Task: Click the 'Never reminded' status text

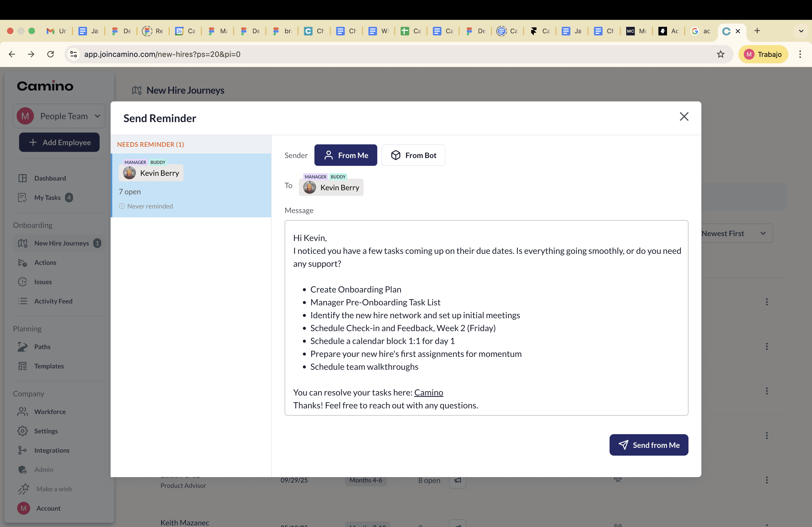Action: coord(150,206)
